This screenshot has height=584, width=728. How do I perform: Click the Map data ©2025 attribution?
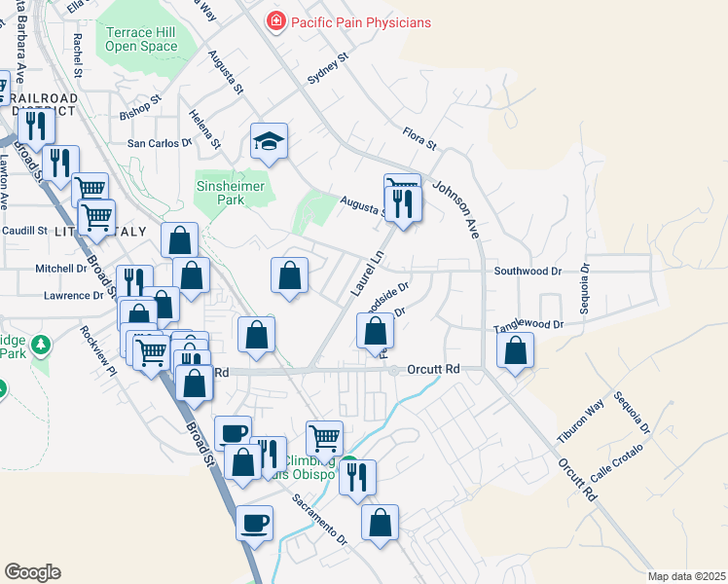[x=686, y=576]
